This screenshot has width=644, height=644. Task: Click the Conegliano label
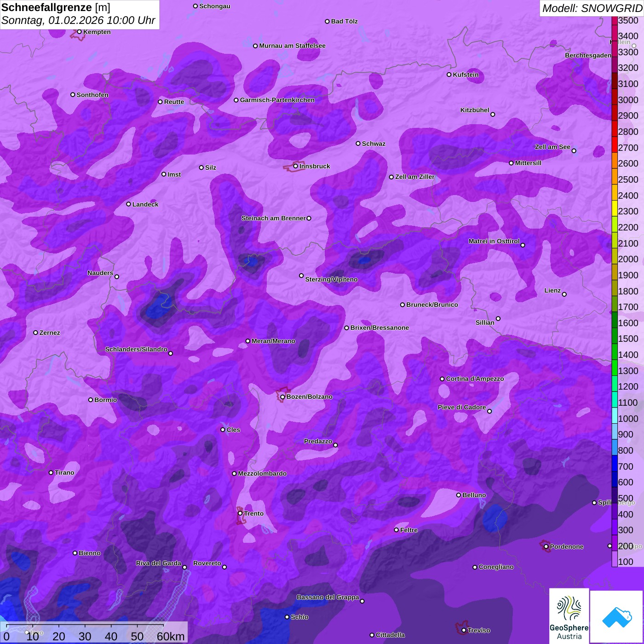point(496,567)
